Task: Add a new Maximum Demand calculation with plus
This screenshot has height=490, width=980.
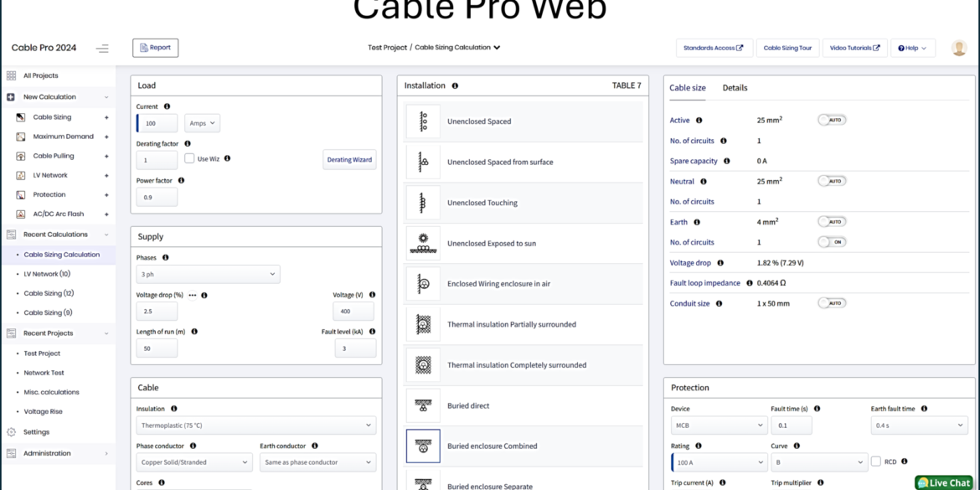Action: pyautogui.click(x=106, y=137)
